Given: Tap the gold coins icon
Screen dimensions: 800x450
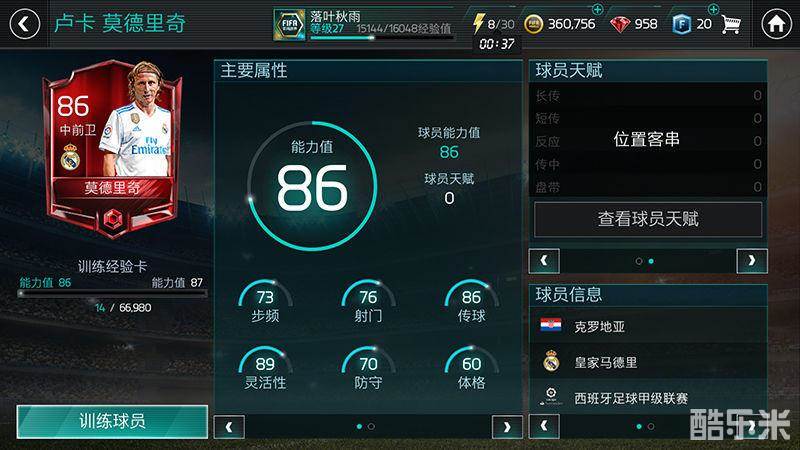Looking at the screenshot, I should tap(534, 24).
